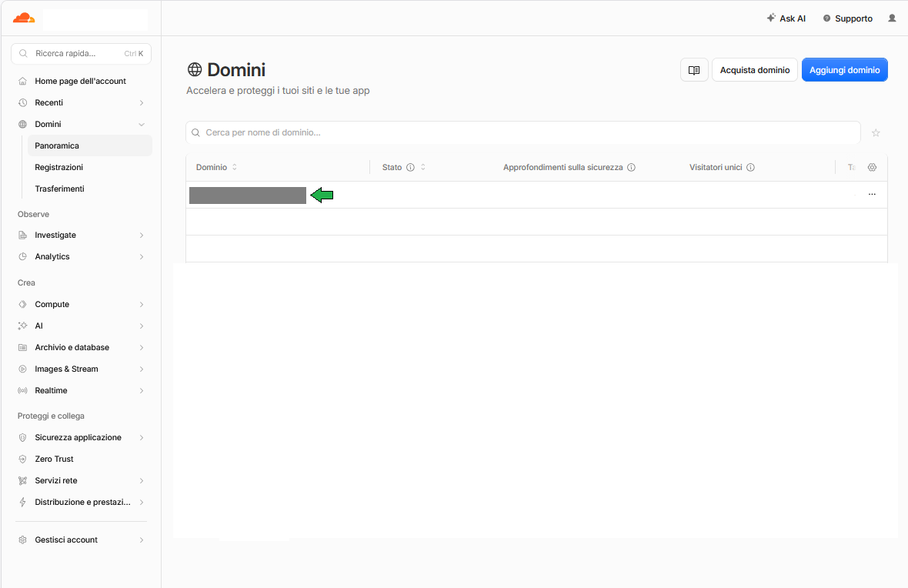The height and width of the screenshot is (588, 908).
Task: Open the documentation book icon button
Action: [694, 70]
